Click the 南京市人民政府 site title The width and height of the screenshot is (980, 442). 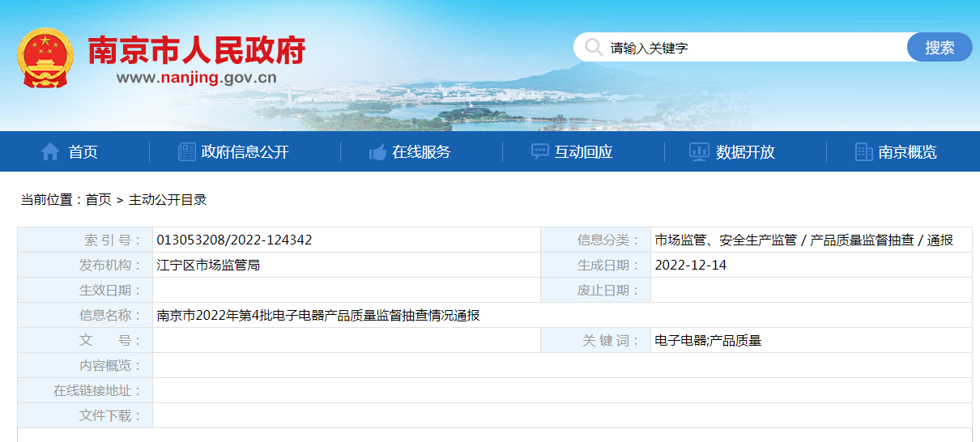pyautogui.click(x=196, y=50)
